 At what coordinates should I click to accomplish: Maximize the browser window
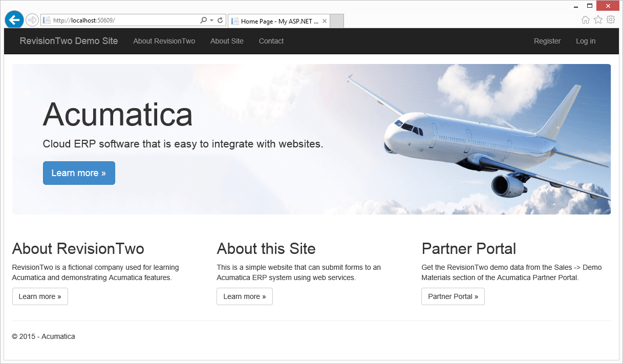pyautogui.click(x=590, y=6)
